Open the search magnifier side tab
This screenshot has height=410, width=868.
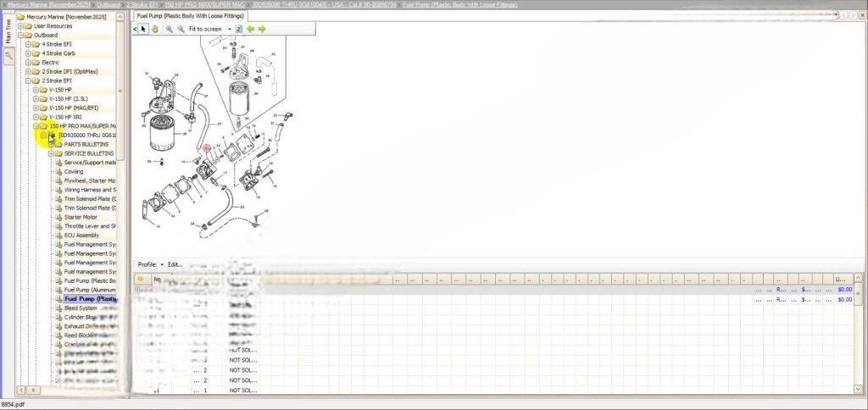click(x=8, y=56)
